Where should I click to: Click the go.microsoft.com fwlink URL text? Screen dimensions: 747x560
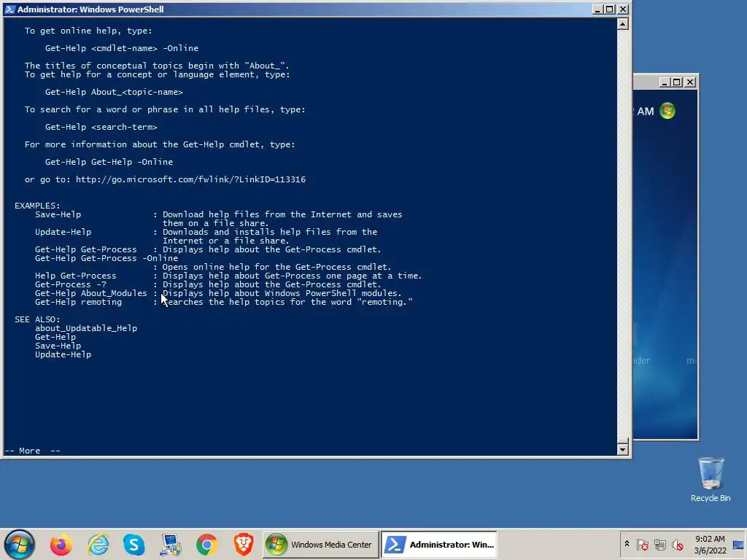click(x=190, y=179)
